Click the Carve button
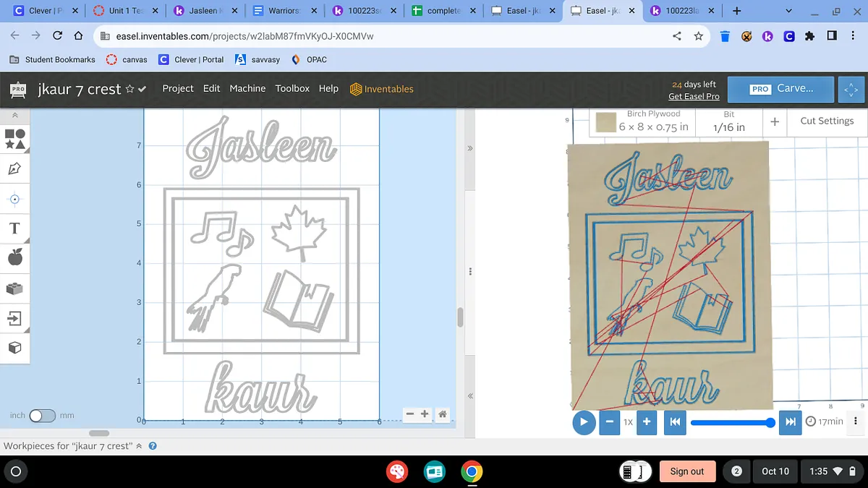This screenshot has height=488, width=868. (781, 89)
